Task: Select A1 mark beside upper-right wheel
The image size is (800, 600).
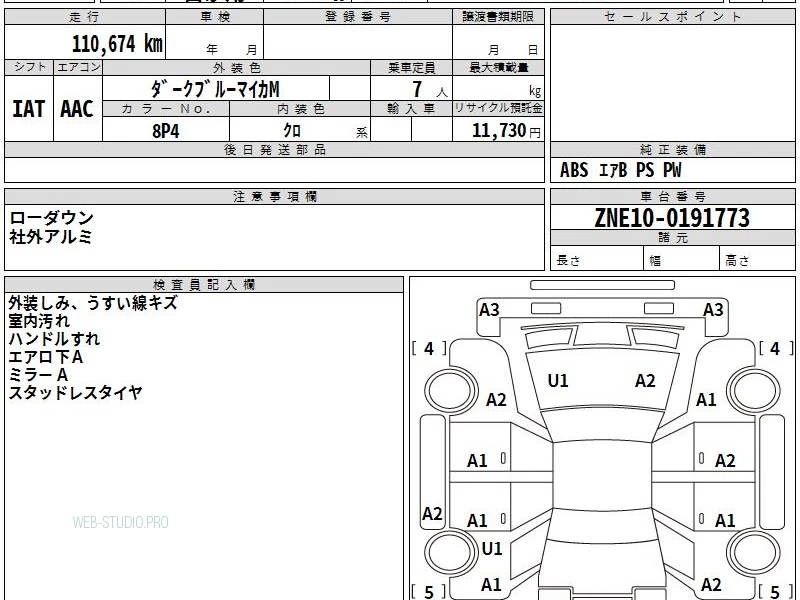Action: point(706,399)
